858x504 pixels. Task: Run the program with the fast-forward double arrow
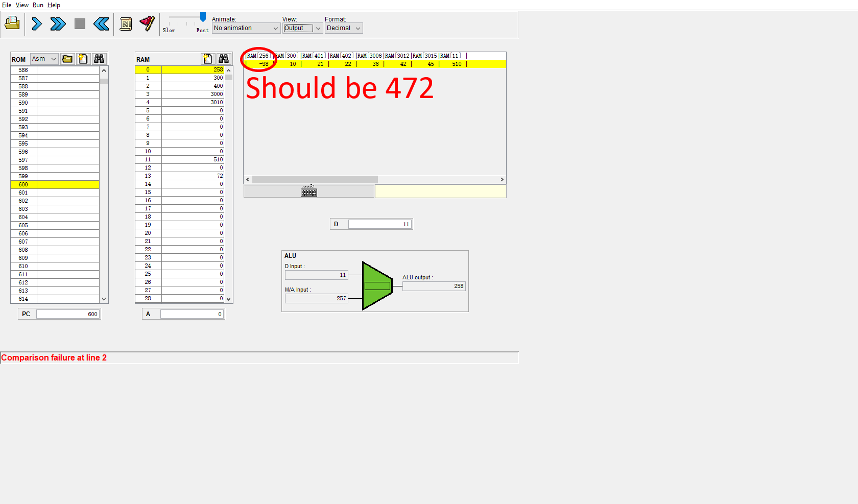pos(58,23)
